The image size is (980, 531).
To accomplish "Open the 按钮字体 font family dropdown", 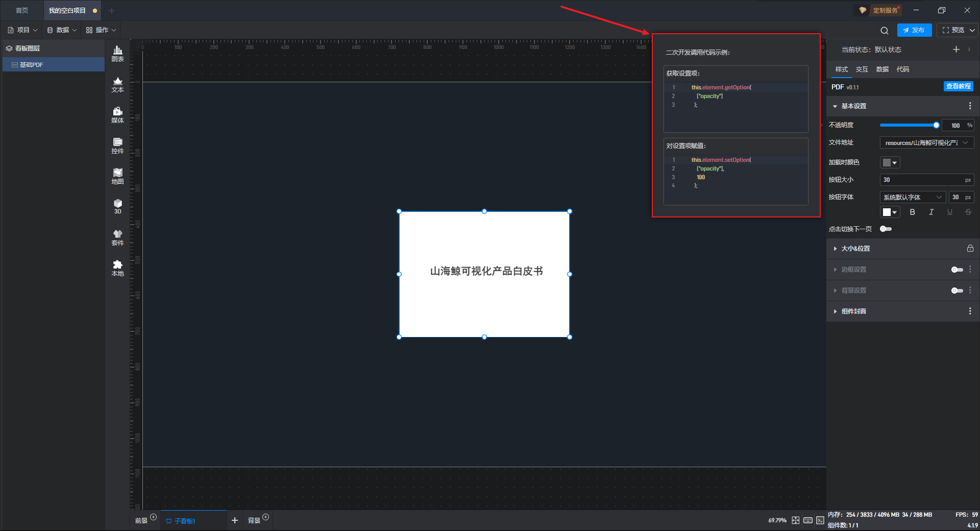I will coord(912,197).
